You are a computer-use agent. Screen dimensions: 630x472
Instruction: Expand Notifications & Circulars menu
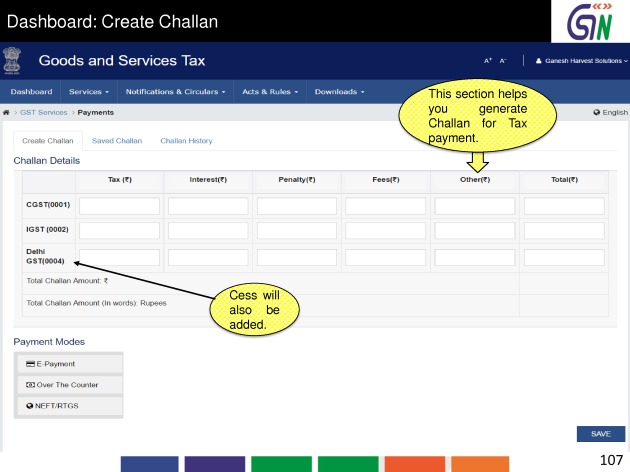(x=176, y=92)
